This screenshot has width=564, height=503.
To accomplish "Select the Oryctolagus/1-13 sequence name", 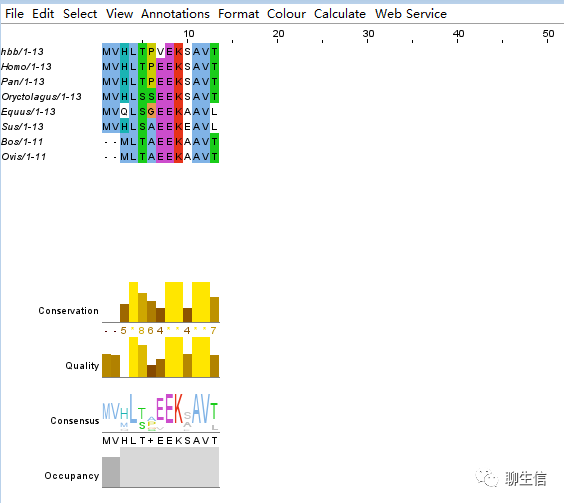I will tap(41, 97).
